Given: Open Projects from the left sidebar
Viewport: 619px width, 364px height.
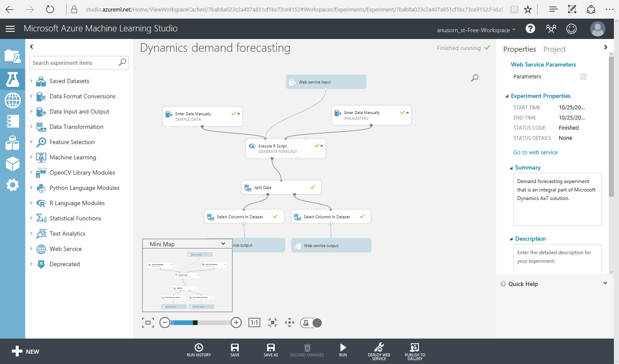Looking at the screenshot, I should (12, 56).
